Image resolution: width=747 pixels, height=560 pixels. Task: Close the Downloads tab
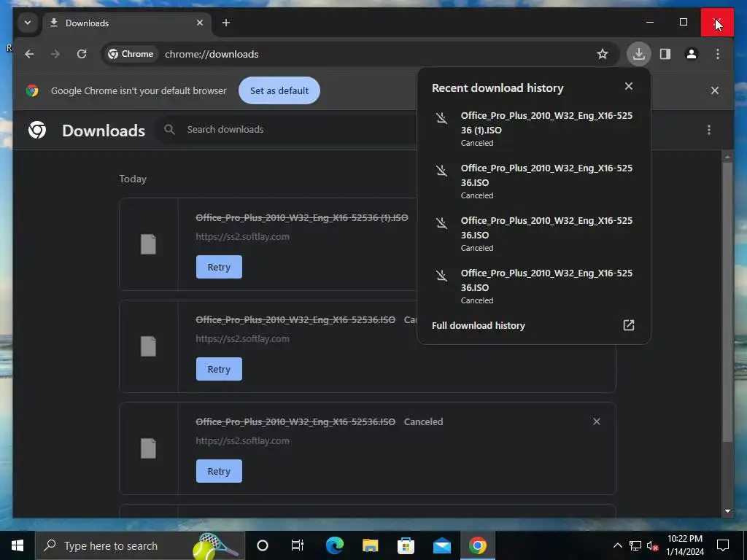tap(200, 23)
